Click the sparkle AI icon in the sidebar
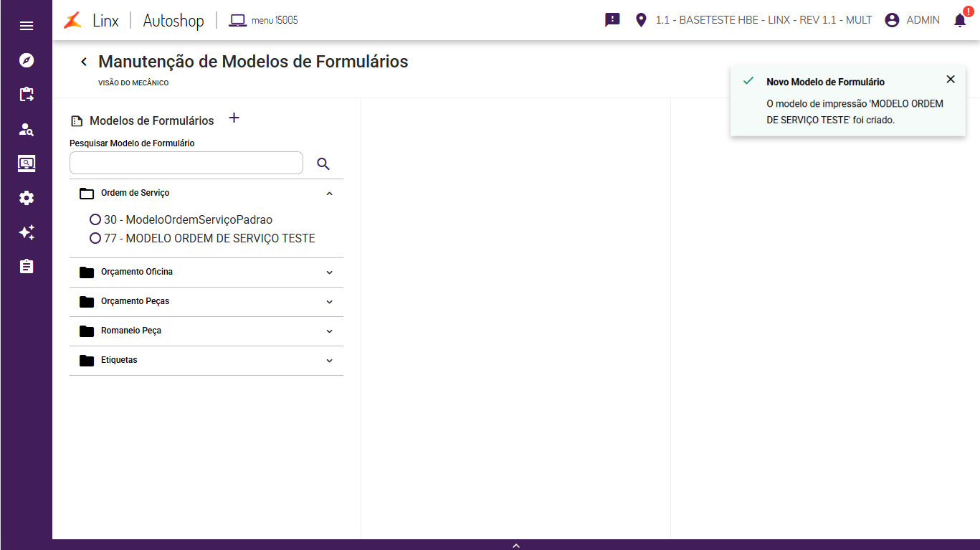Viewport: 980px width, 550px height. (x=27, y=232)
